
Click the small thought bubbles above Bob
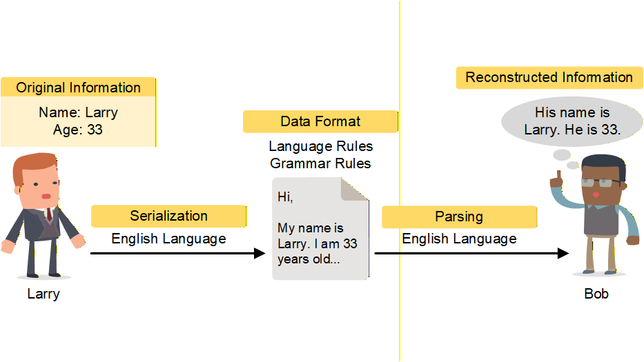565,159
